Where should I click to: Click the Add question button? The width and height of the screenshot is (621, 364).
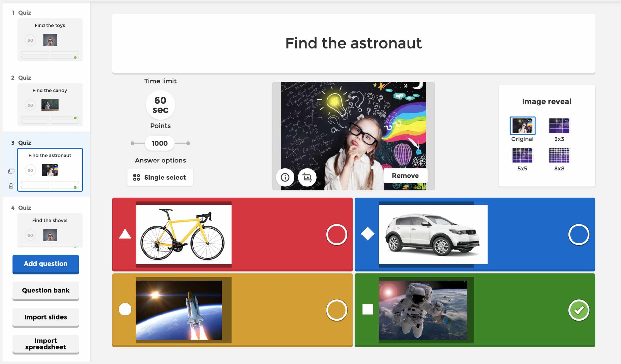(x=46, y=263)
